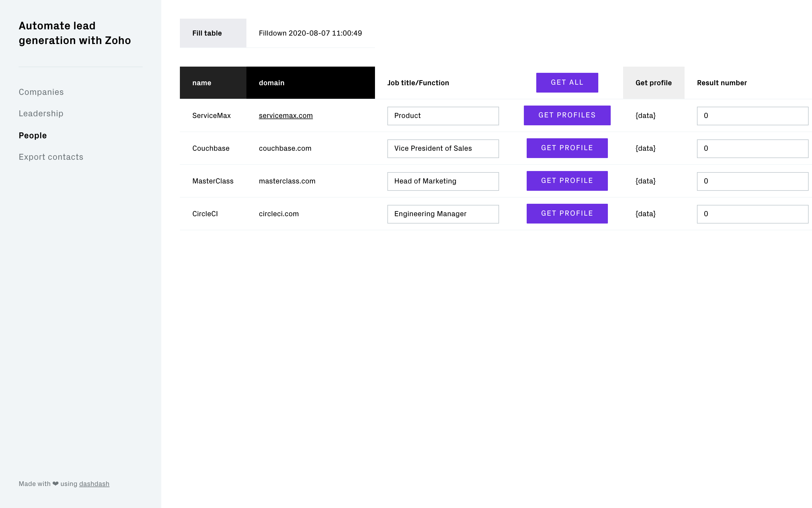Click GET PROFILE for MasterClass
Viewport: 812px width, 508px height.
567,181
